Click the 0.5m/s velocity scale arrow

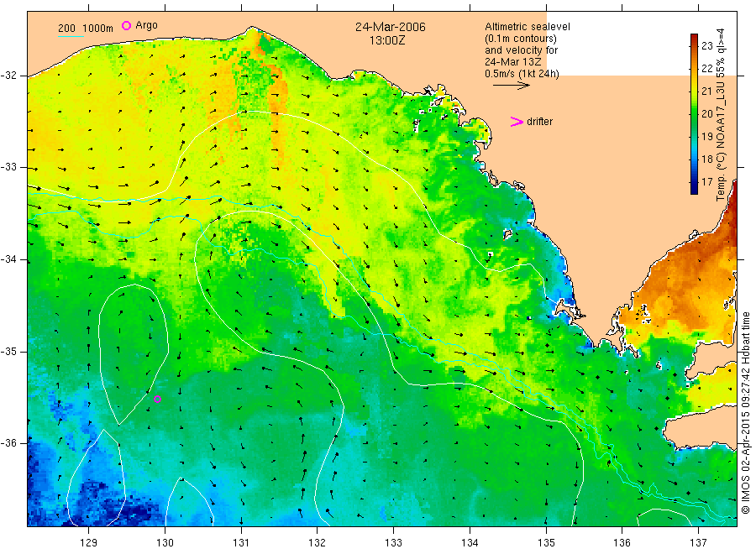click(x=511, y=86)
